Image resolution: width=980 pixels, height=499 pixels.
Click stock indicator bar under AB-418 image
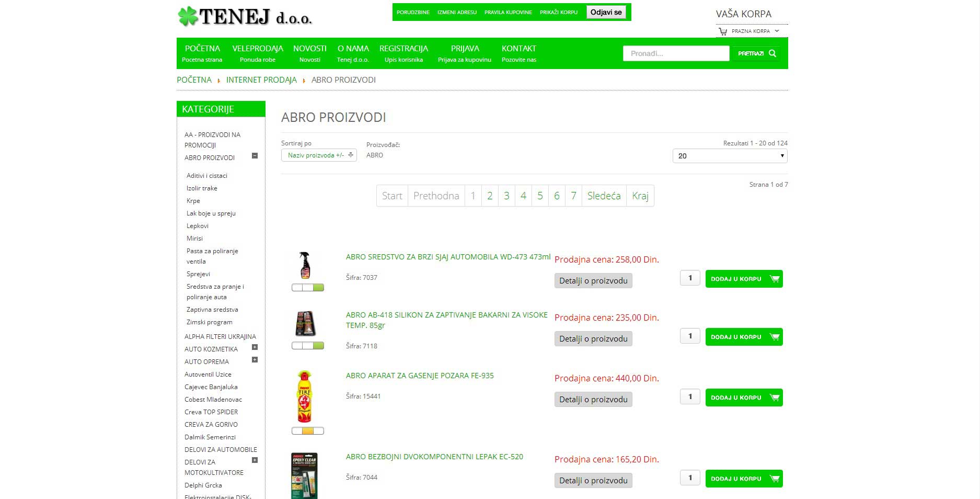pos(308,346)
